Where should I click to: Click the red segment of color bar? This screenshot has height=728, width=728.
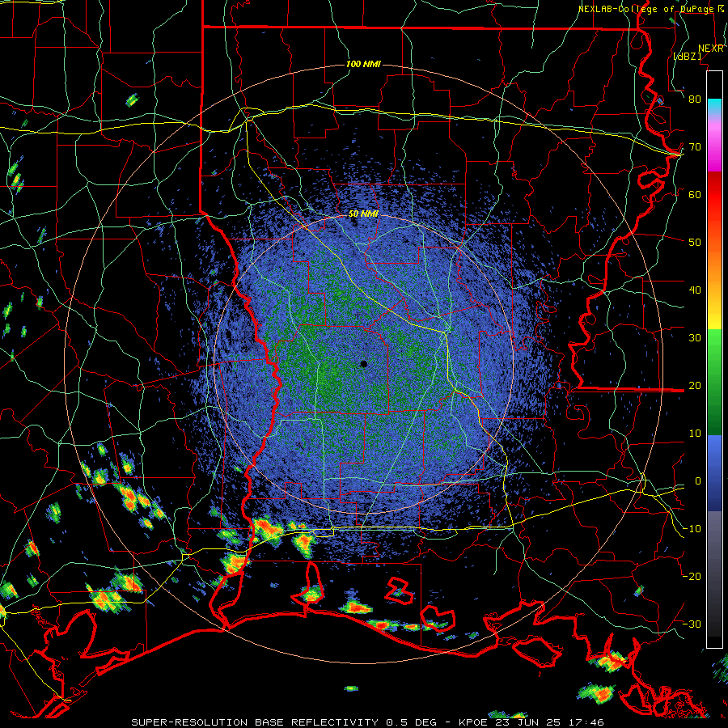click(x=714, y=195)
